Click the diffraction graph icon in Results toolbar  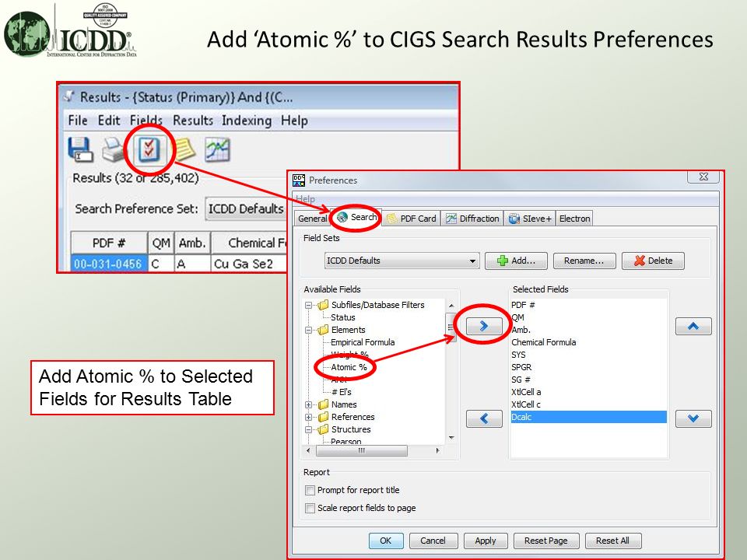(217, 149)
